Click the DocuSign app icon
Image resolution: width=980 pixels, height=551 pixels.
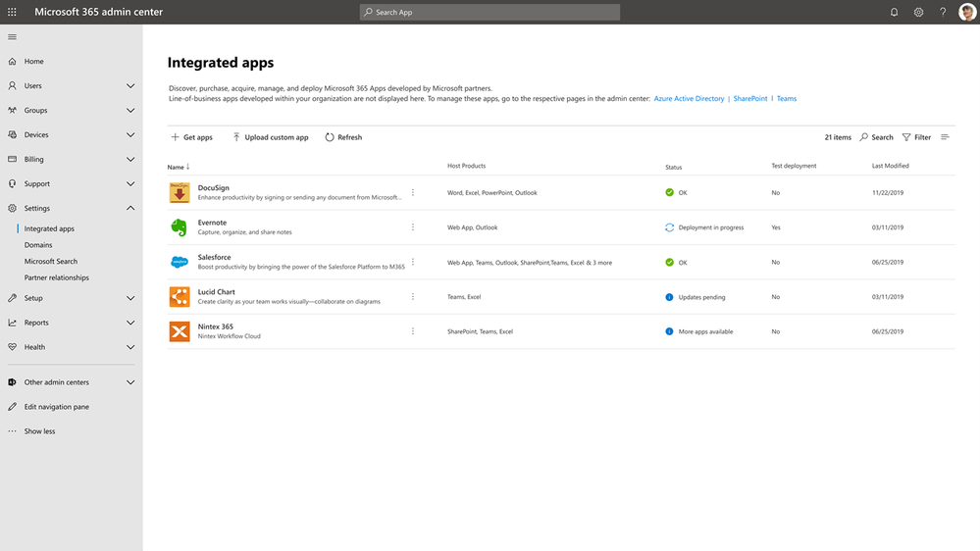point(180,192)
